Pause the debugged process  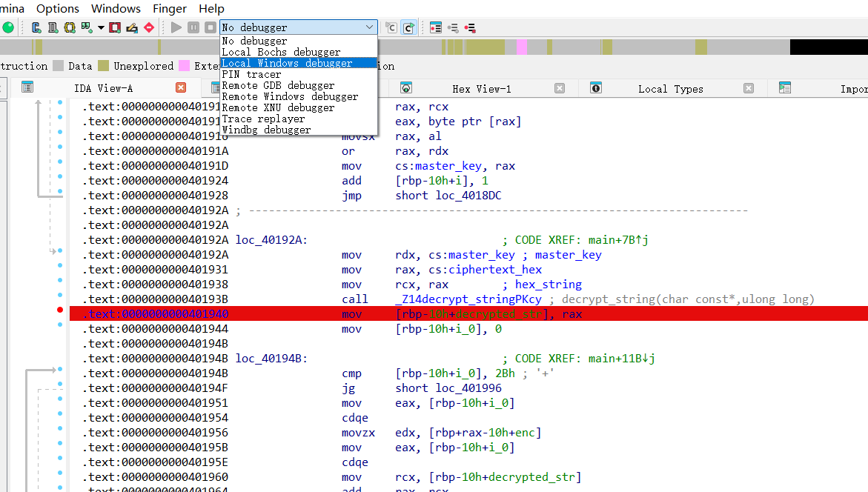coord(193,27)
